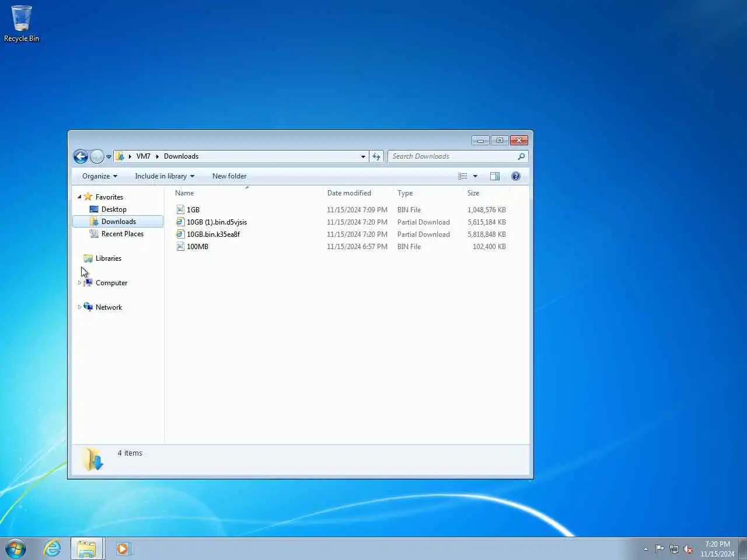This screenshot has width=747, height=560.
Task: Open the More view options dropdown arrow
Action: click(475, 176)
